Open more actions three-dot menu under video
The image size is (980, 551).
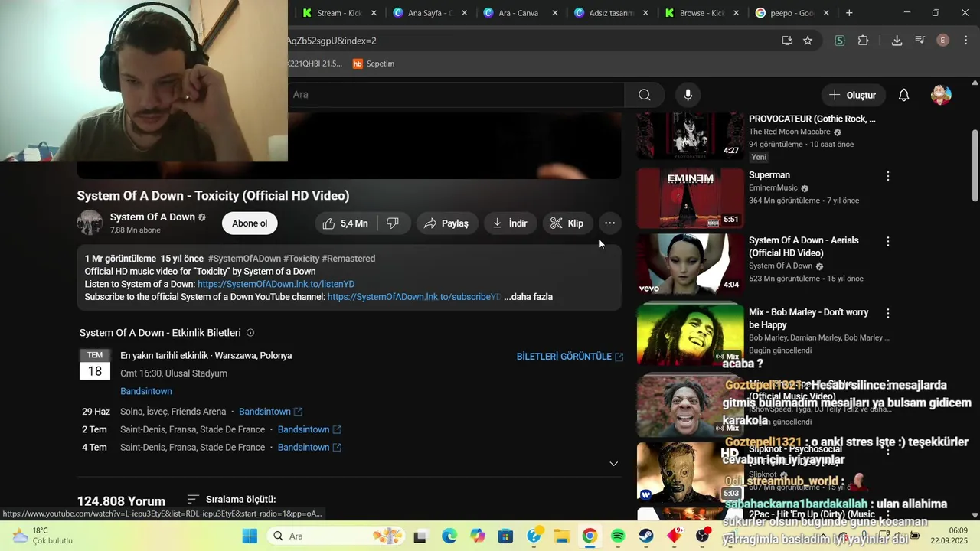[609, 223]
